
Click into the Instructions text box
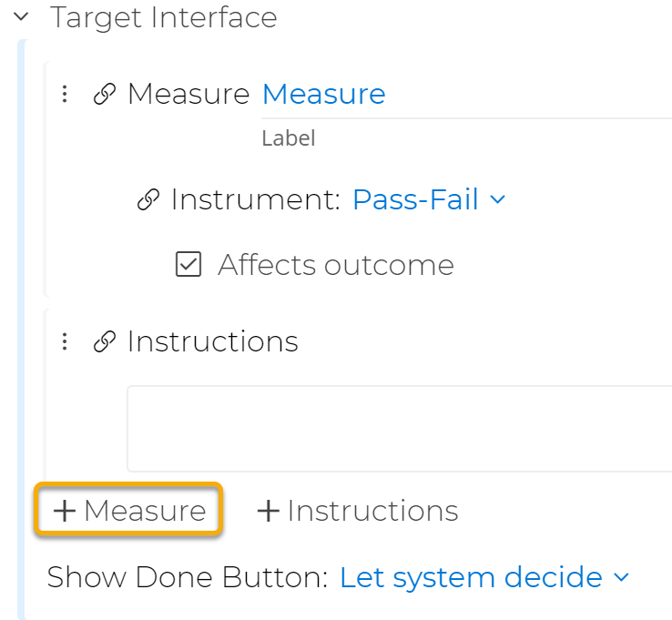[x=399, y=428]
